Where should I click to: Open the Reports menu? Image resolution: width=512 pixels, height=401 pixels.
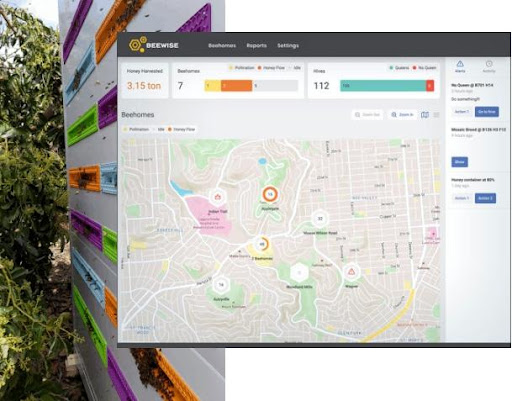256,45
